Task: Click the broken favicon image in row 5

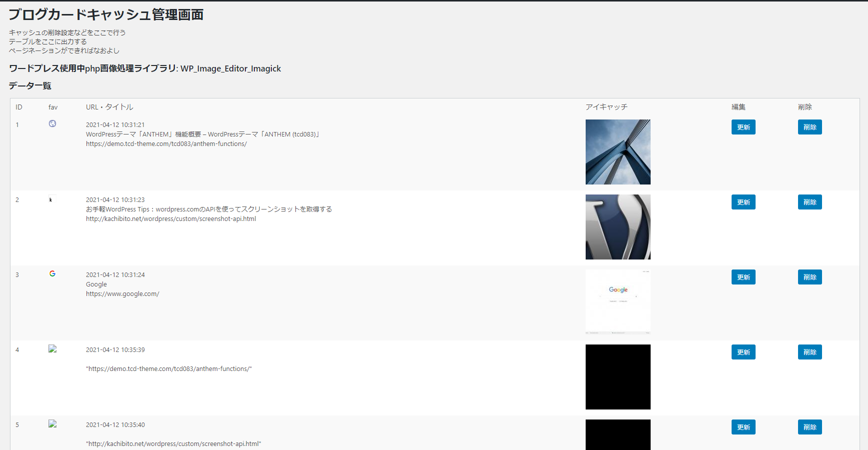Action: click(52, 424)
